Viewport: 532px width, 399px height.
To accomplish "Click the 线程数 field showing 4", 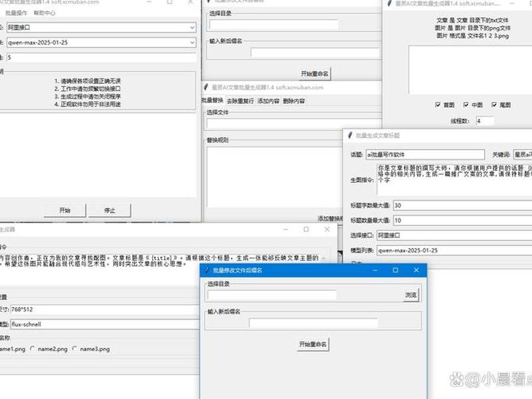I will (x=485, y=121).
